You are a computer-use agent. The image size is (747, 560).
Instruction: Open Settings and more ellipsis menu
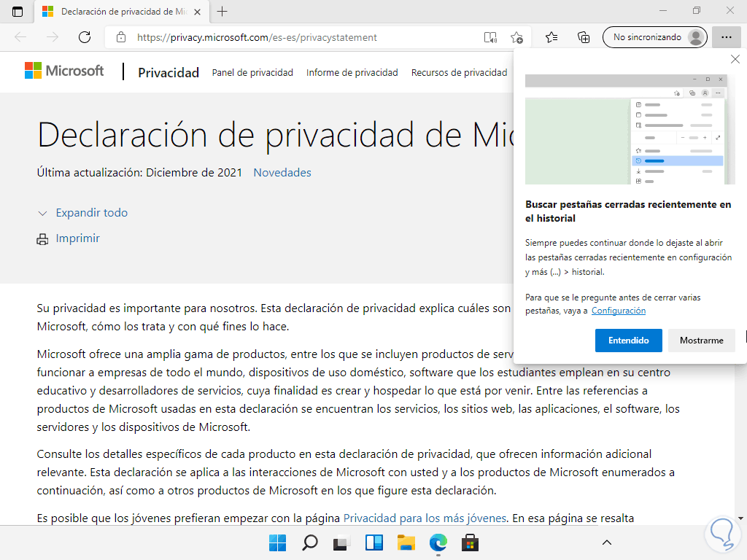(726, 37)
